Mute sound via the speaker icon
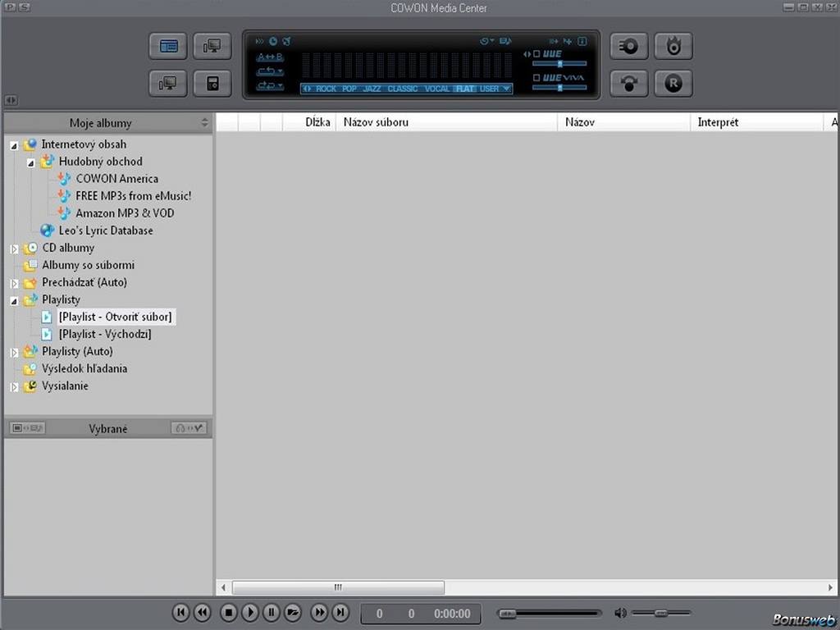Image resolution: width=840 pixels, height=630 pixels. click(x=620, y=613)
